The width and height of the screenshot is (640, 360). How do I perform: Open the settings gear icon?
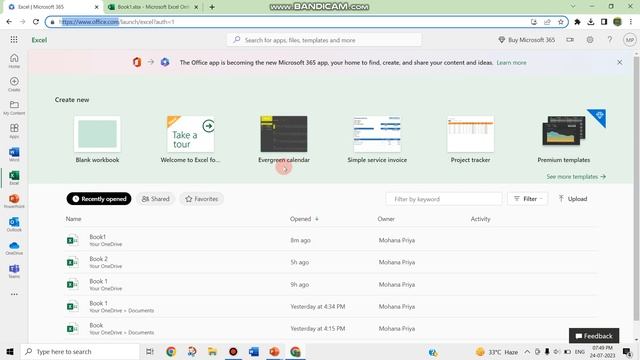point(590,40)
